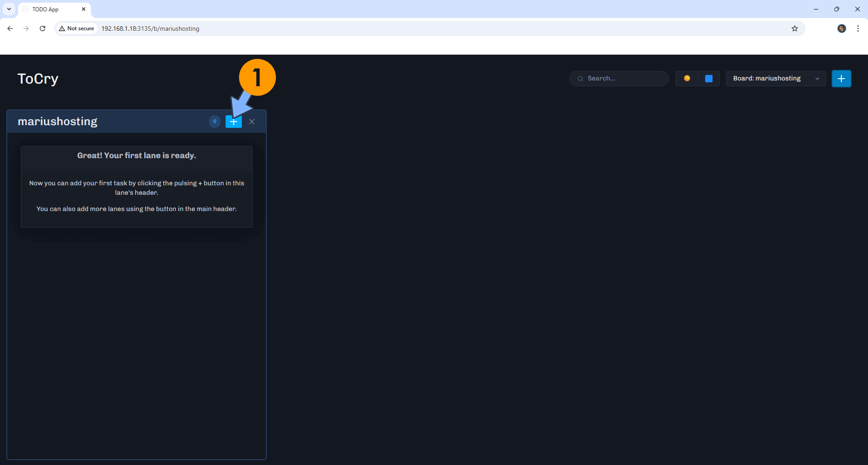Open the Chrome three-dot menu
The image size is (868, 465).
[858, 28]
